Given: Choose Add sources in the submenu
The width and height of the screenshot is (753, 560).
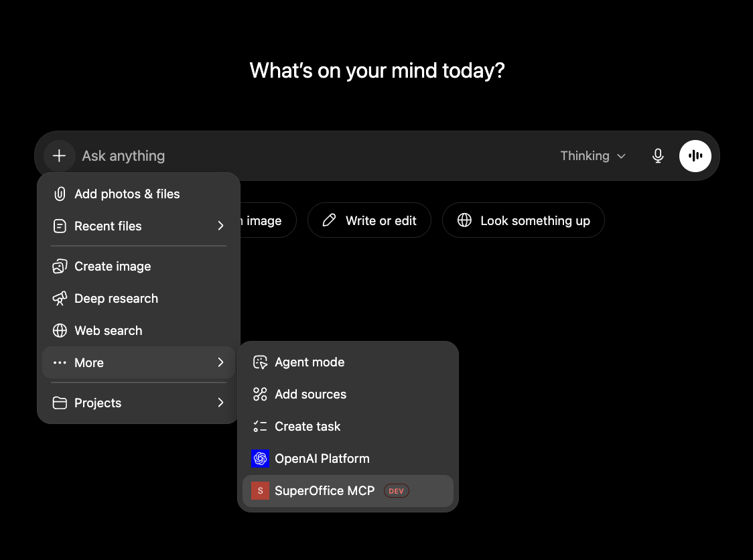Looking at the screenshot, I should click(348, 395).
